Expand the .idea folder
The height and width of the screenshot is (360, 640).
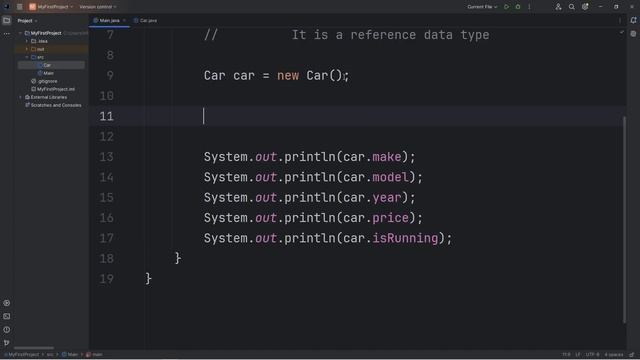point(27,41)
